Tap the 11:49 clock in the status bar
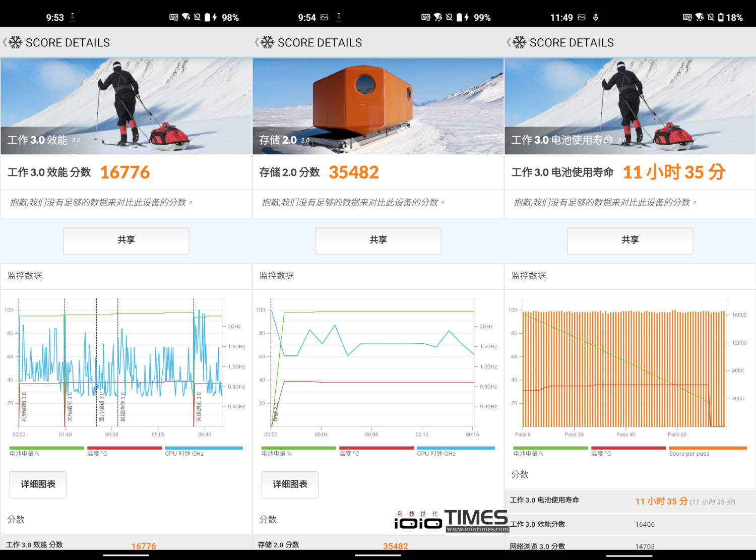Screen dimensions: 756x560 561,18
